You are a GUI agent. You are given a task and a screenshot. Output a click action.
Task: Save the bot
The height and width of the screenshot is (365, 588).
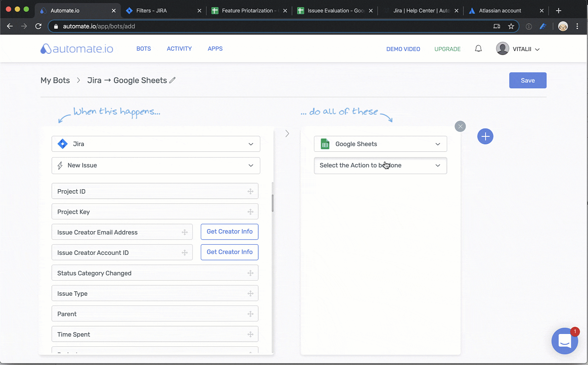point(528,80)
